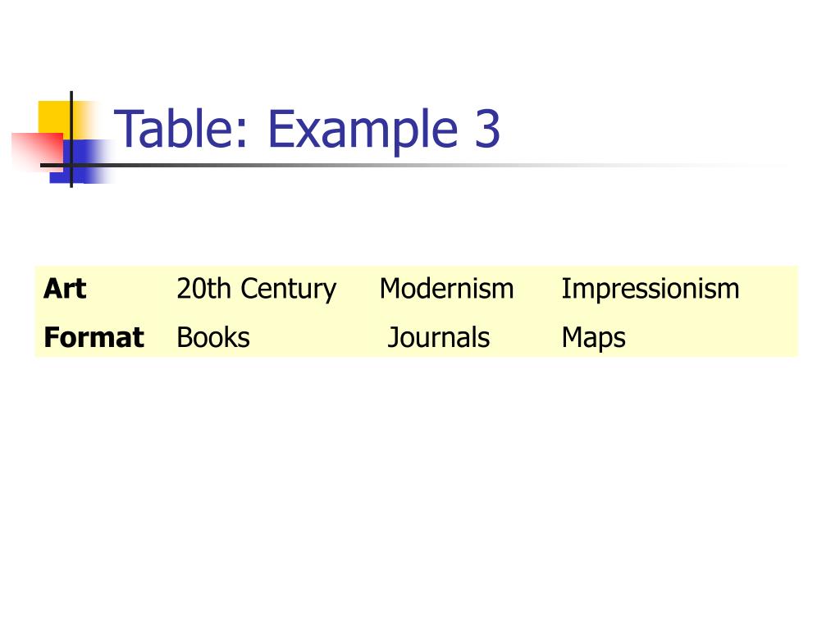
Task: Click the word 'Example' in the title
Action: (363, 130)
